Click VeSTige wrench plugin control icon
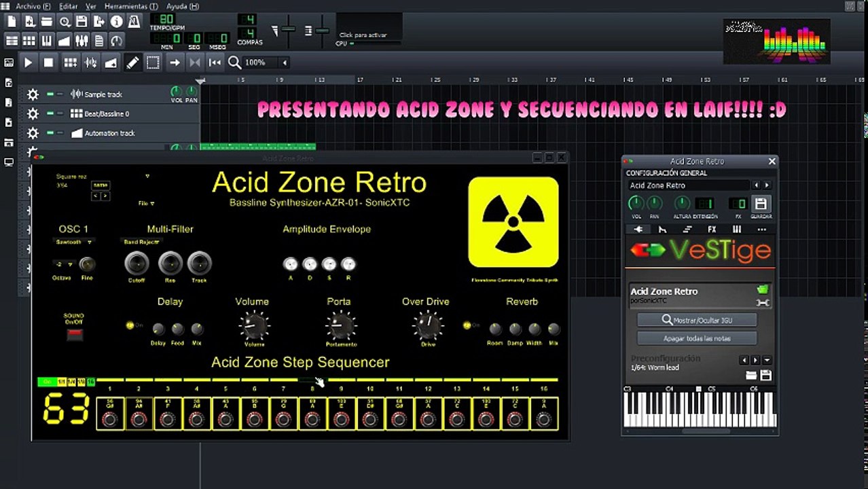This screenshot has width=868, height=489. click(x=762, y=302)
